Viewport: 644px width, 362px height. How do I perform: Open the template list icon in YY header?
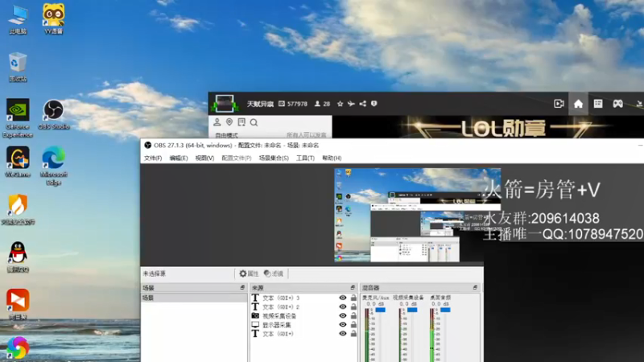[x=598, y=104]
